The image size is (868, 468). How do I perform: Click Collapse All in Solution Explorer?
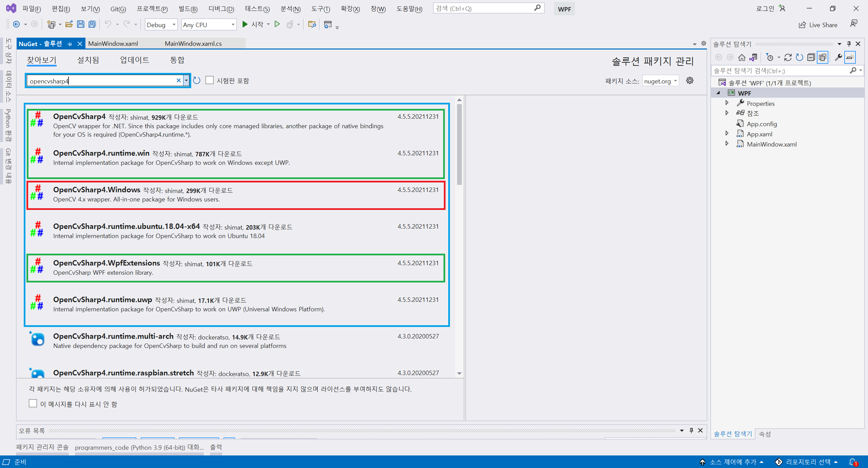click(811, 57)
